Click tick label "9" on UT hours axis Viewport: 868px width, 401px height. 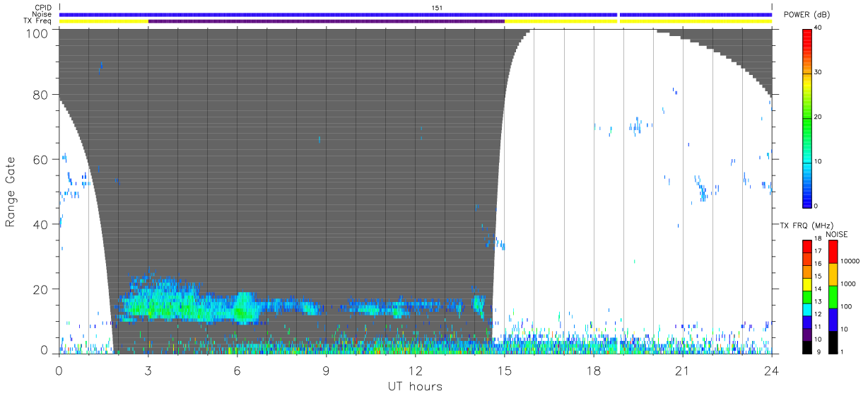coord(326,371)
